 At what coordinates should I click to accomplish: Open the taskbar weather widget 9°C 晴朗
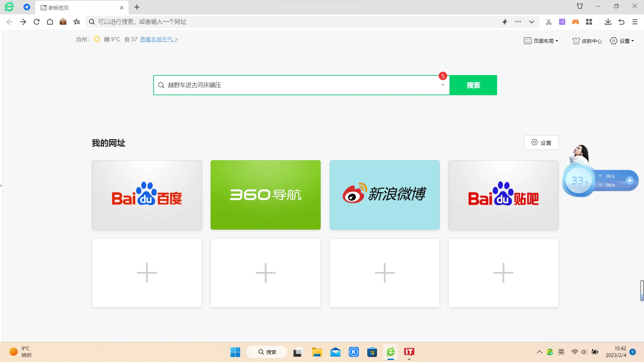pyautogui.click(x=21, y=352)
